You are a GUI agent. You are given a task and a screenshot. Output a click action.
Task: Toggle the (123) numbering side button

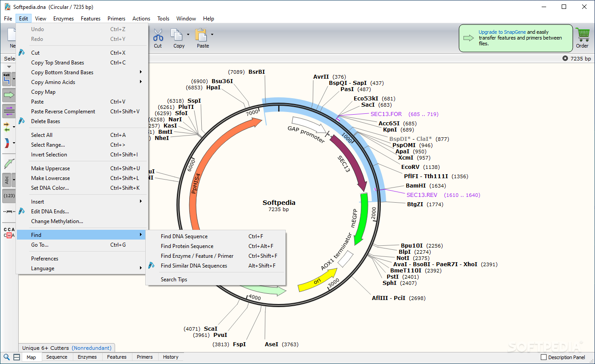point(9,196)
